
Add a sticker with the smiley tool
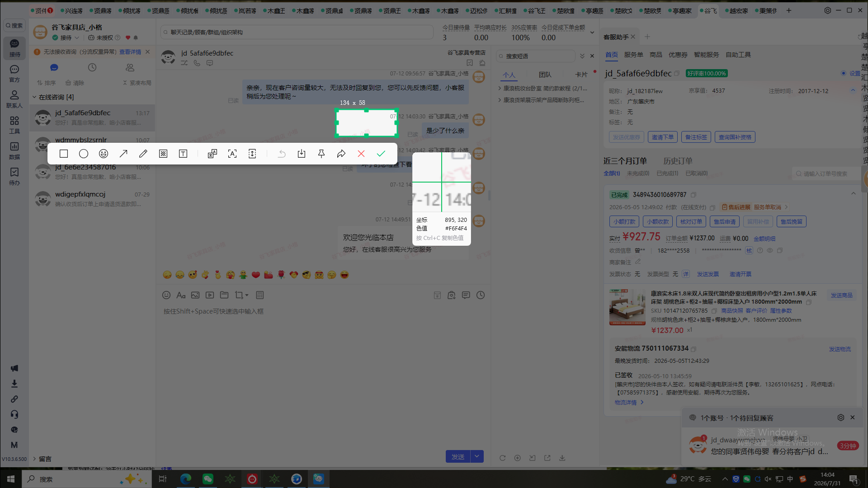coord(104,154)
